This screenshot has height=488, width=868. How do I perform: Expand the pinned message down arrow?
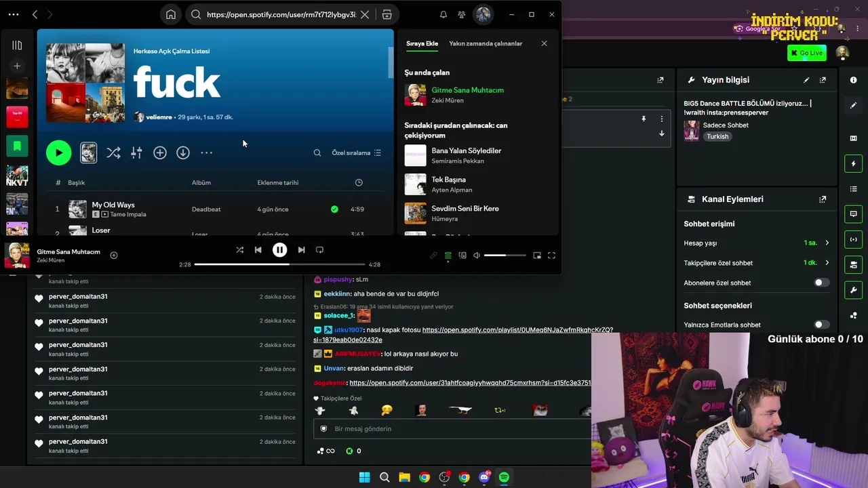662,134
